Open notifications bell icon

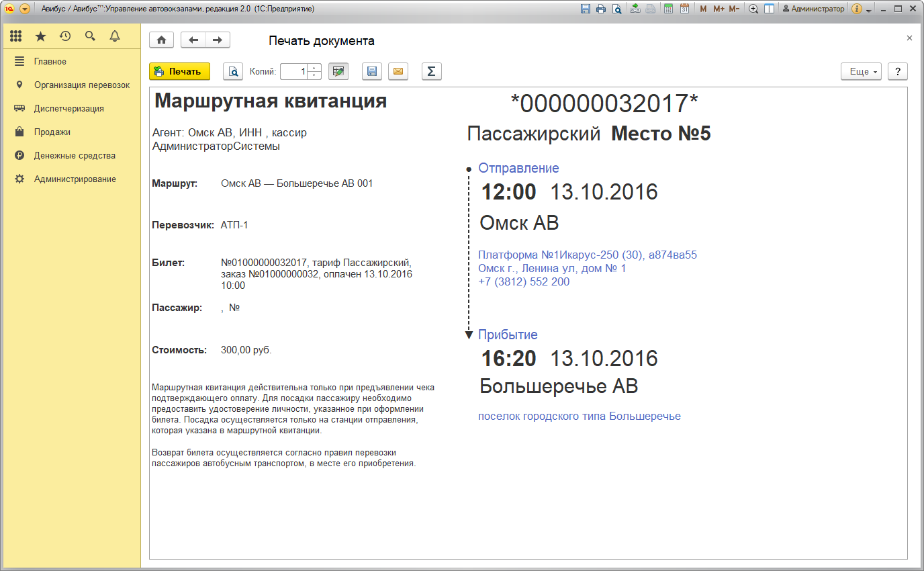click(115, 36)
